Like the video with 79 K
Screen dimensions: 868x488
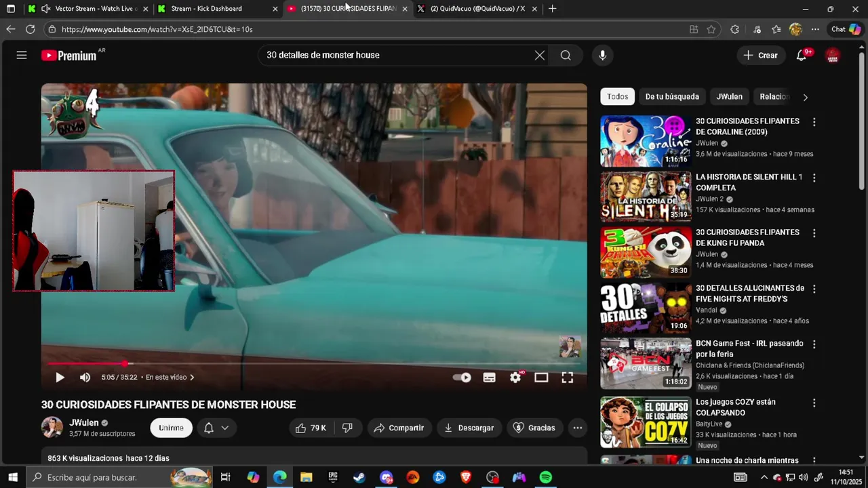311,428
